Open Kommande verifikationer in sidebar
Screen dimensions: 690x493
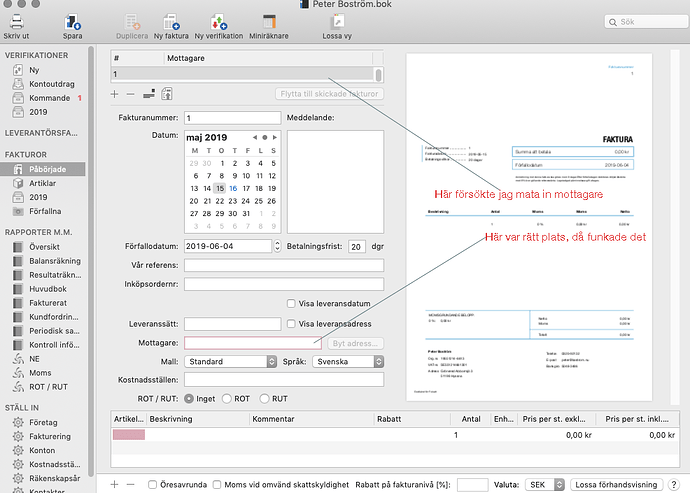(x=49, y=98)
